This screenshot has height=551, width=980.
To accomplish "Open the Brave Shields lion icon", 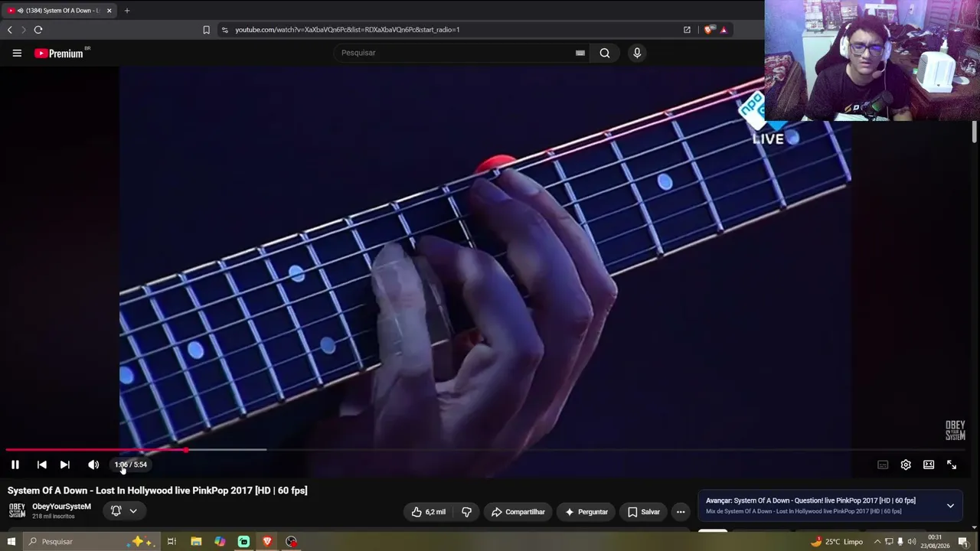I will point(709,30).
